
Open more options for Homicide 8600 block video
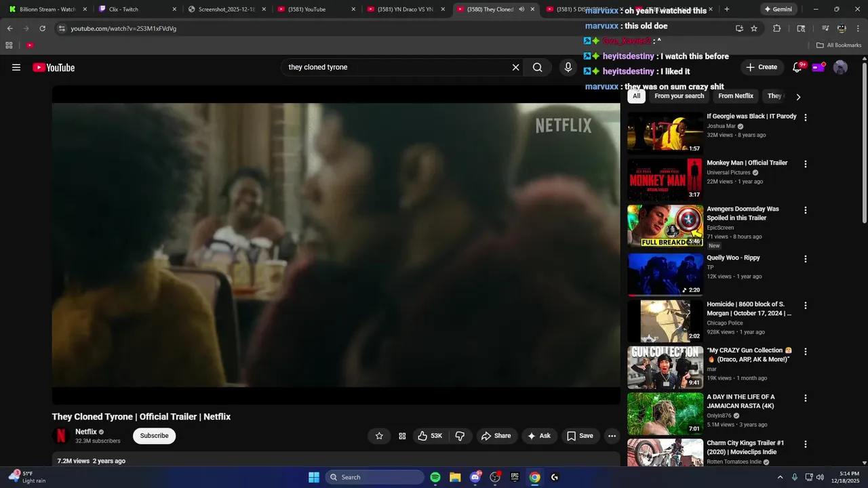[x=806, y=306]
